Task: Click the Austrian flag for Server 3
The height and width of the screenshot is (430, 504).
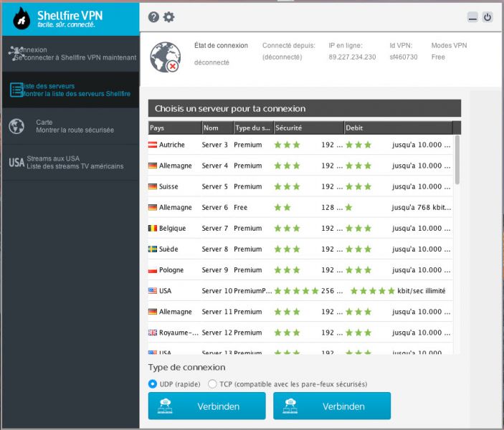Action: point(153,145)
